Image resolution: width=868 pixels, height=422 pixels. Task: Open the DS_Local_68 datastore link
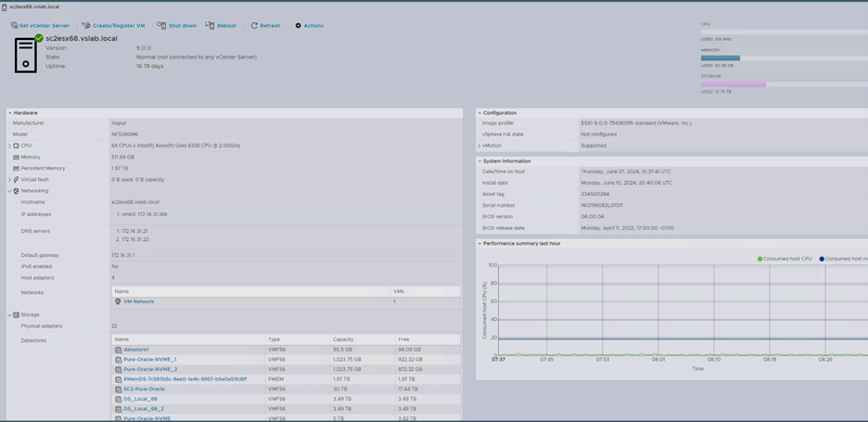tap(140, 399)
